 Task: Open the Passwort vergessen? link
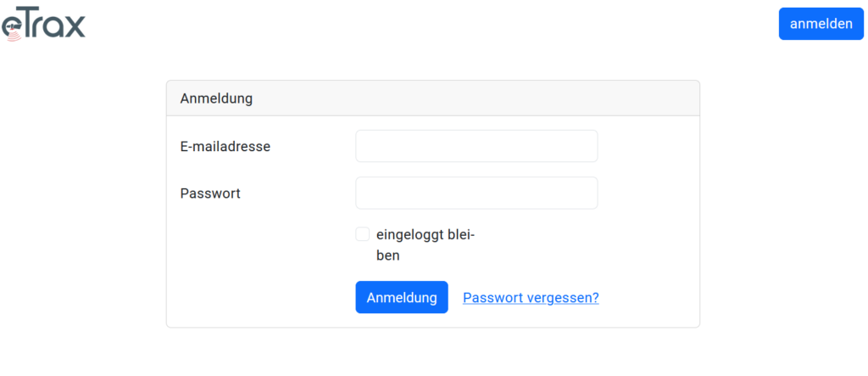[531, 298]
